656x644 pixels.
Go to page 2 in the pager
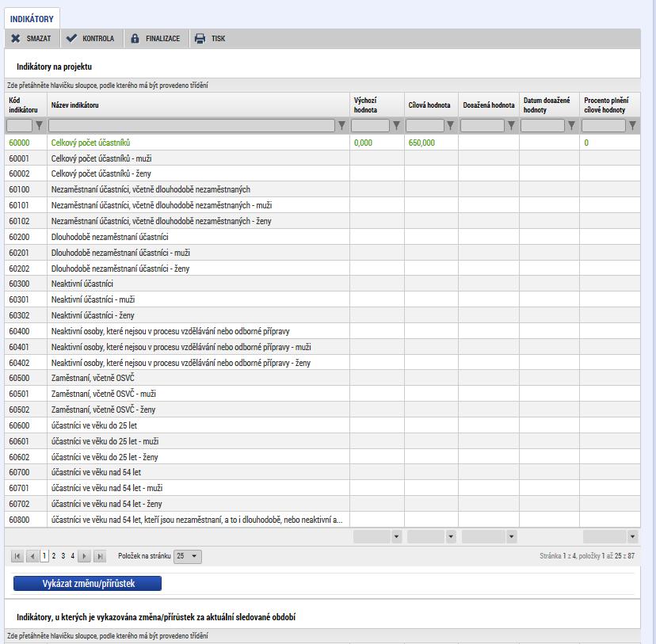point(54,556)
